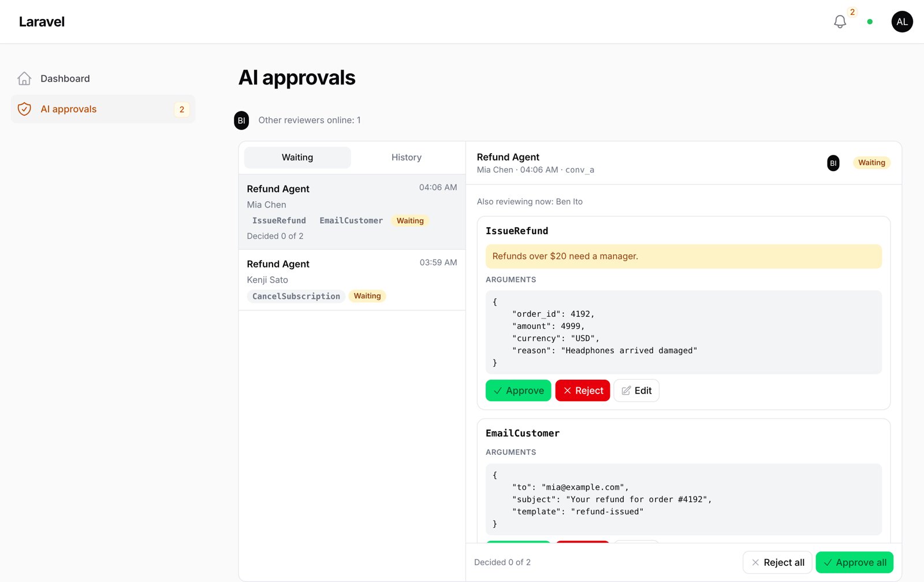Click "Mia Chen · 04:06 AM · conv_a" subtitle
924x582 pixels.
pyautogui.click(x=535, y=170)
